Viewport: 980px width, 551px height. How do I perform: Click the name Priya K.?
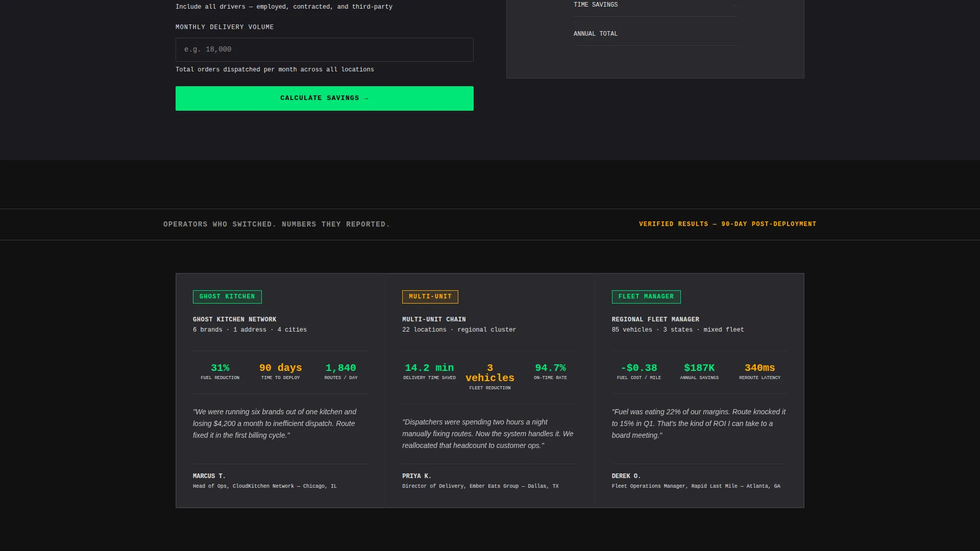[x=417, y=476]
